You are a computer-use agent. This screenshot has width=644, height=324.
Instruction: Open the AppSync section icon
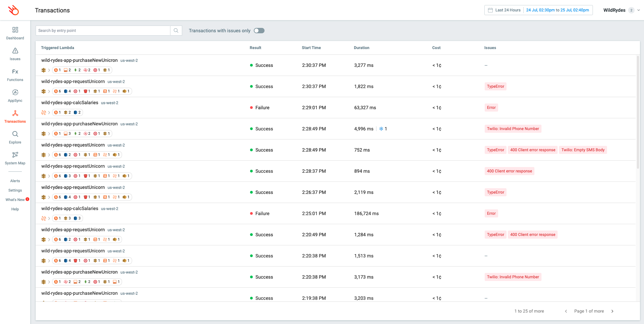click(15, 92)
